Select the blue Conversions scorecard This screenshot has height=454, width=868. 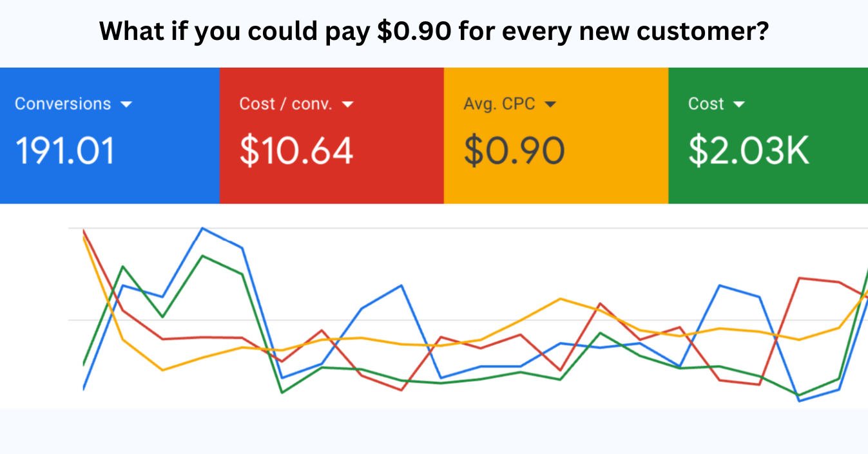[110, 135]
